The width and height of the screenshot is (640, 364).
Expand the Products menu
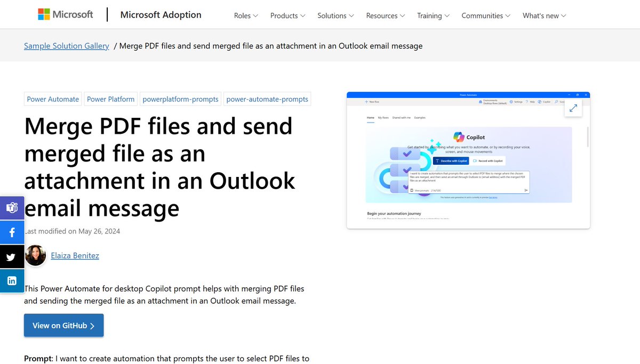pos(288,15)
